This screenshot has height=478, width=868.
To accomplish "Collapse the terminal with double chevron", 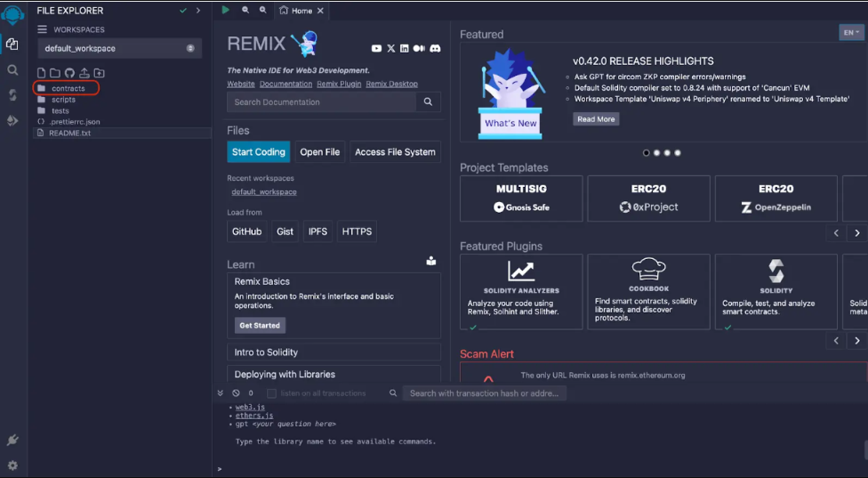I will click(221, 393).
